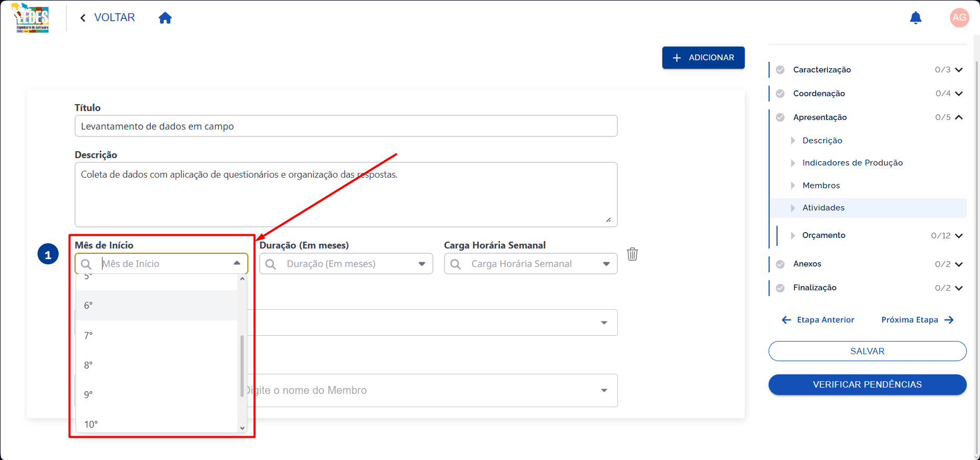Click the dropdown list scrollbar thumb
The height and width of the screenshot is (460, 980).
point(242,365)
